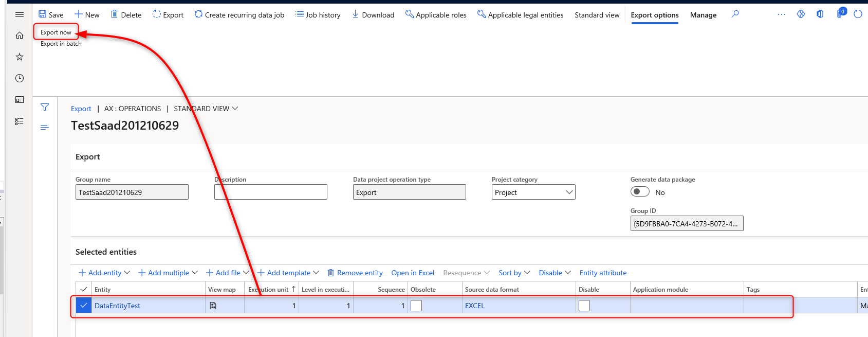Click Entity attribute
Viewport: 868px width, 337px height.
click(x=603, y=273)
